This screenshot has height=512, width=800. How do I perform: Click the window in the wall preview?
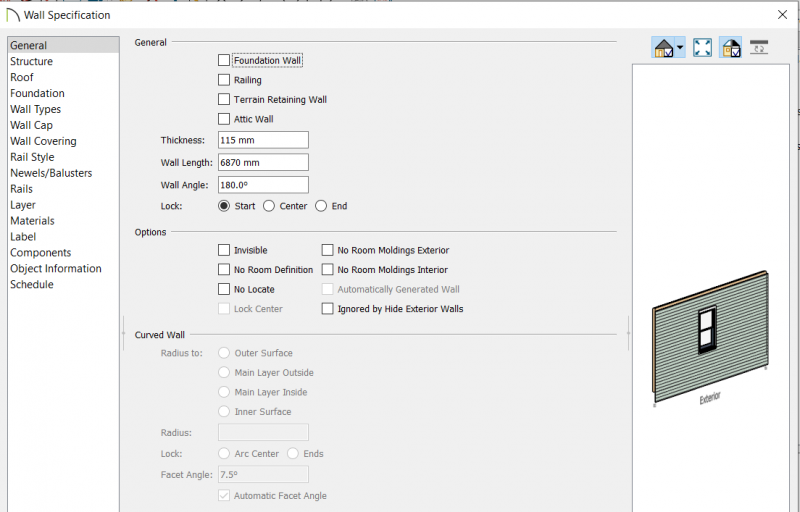707,330
